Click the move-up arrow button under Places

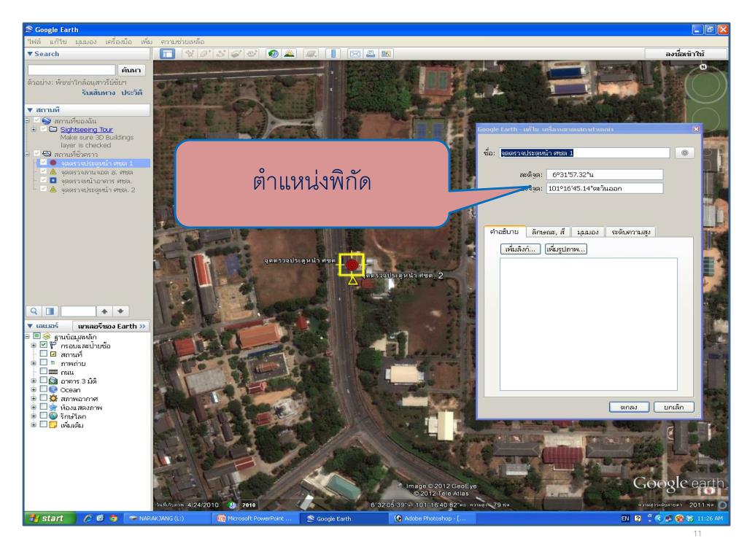(x=104, y=311)
